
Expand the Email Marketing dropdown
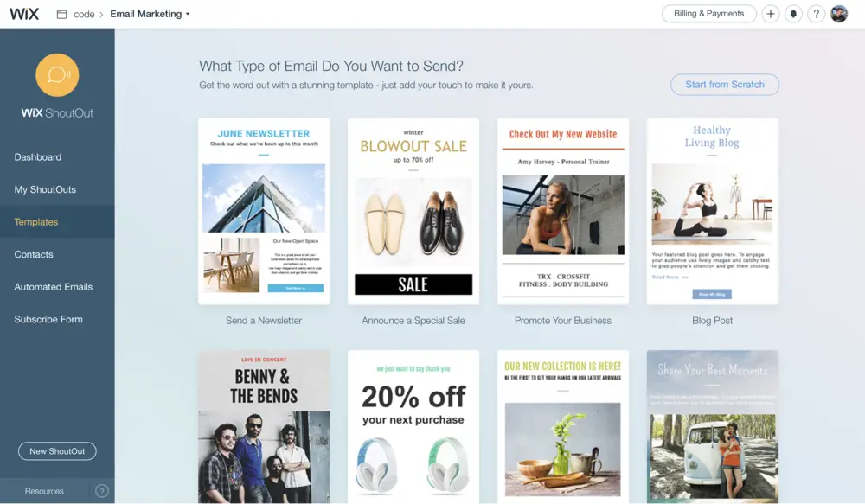150,14
